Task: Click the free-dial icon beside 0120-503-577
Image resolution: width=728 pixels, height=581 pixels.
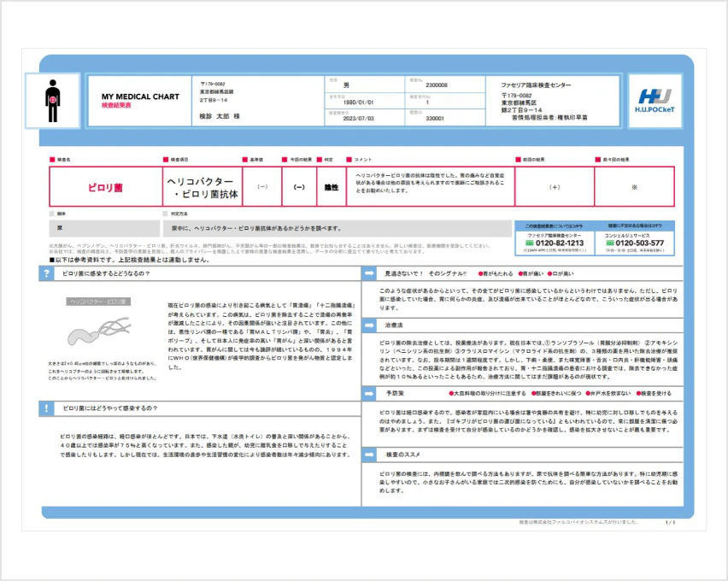Action: tap(610, 243)
